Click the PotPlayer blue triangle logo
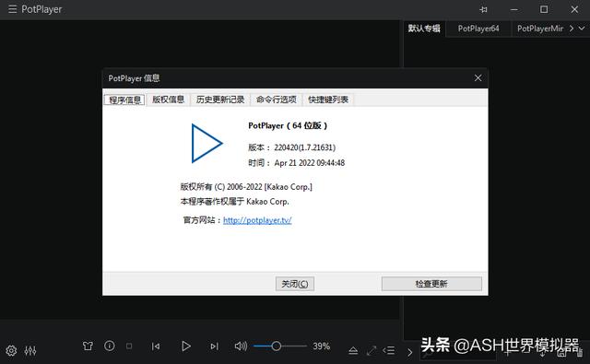590x364 pixels. 206,143
